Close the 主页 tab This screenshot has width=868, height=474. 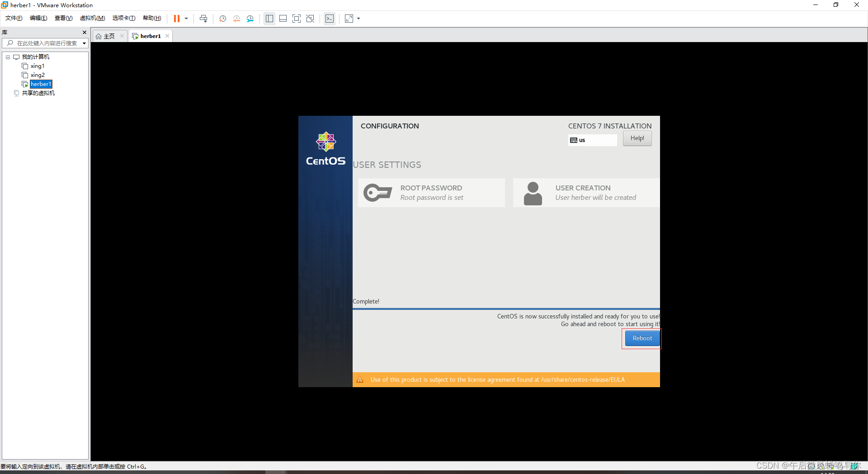(122, 36)
